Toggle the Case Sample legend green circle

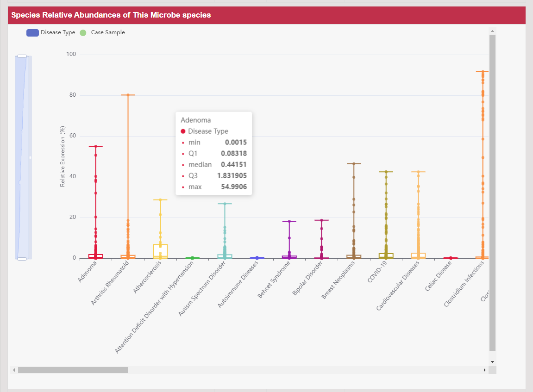[83, 33]
